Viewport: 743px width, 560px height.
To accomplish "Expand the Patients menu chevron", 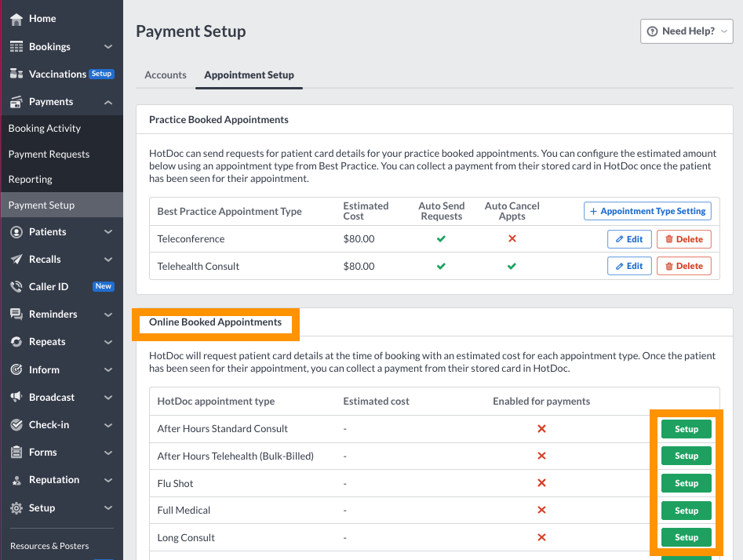I will click(108, 231).
